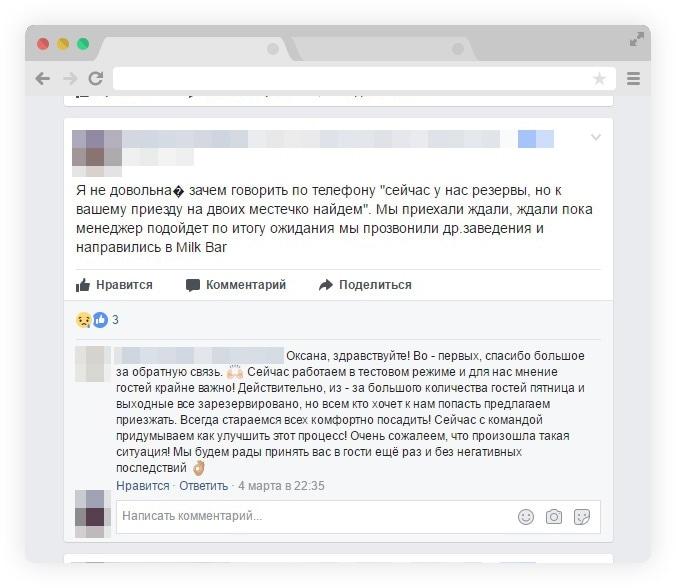Add sticker using sticker icon

click(x=582, y=517)
